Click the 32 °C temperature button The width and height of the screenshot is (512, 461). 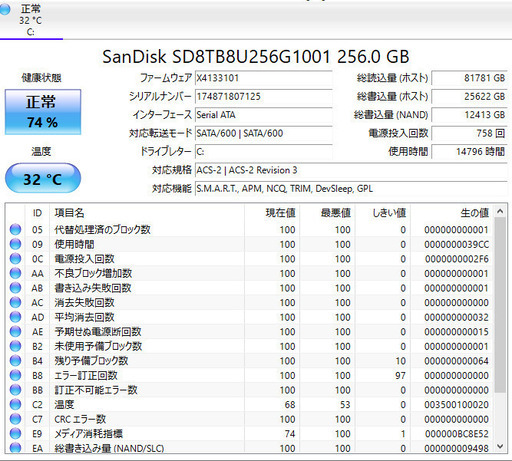(x=43, y=178)
